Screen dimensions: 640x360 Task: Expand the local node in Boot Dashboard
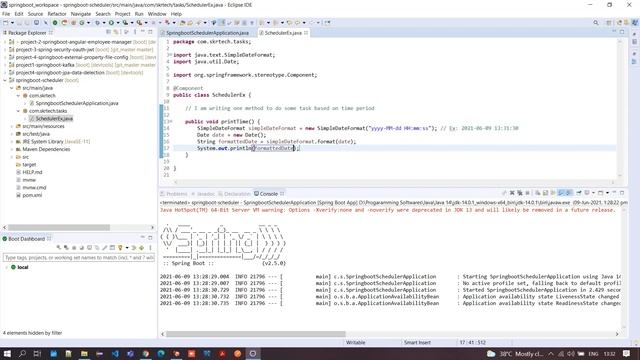coord(7,267)
